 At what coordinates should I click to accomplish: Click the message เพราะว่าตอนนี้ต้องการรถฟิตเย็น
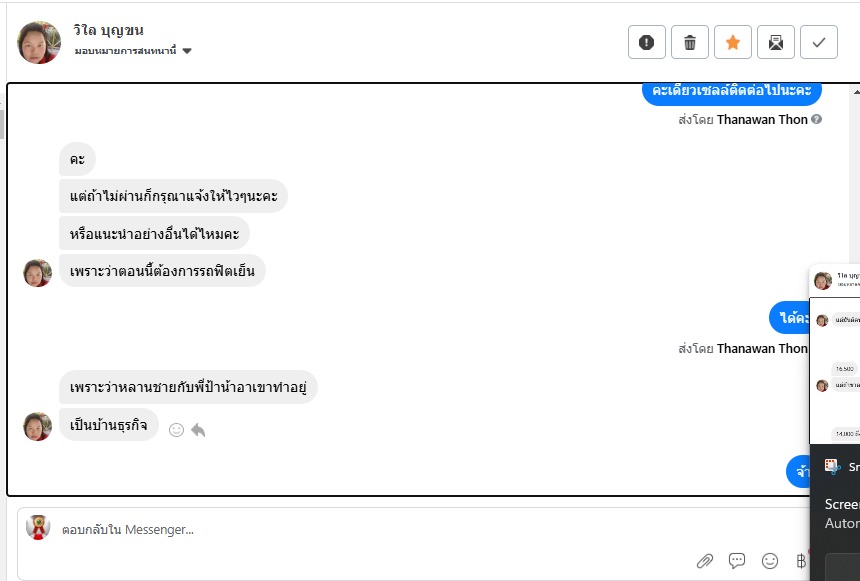click(x=162, y=270)
